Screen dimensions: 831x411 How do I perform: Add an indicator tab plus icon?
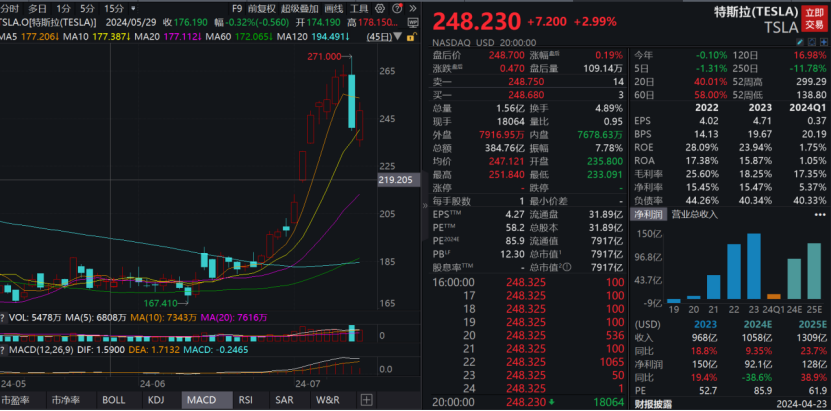367,400
